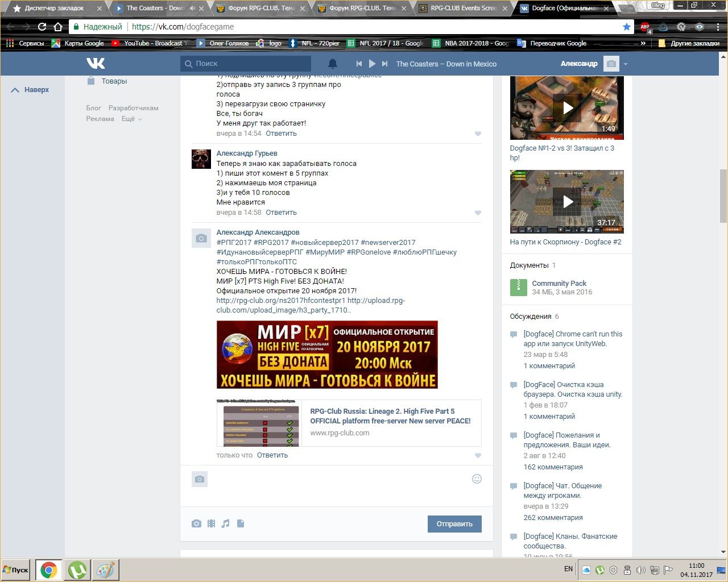
Task: Reply to the 14:58 comment via Ответить
Action: 281,213
